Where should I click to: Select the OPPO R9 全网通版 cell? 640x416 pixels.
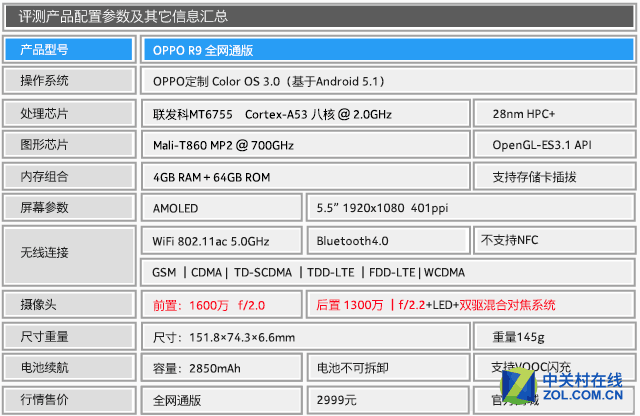click(384, 50)
